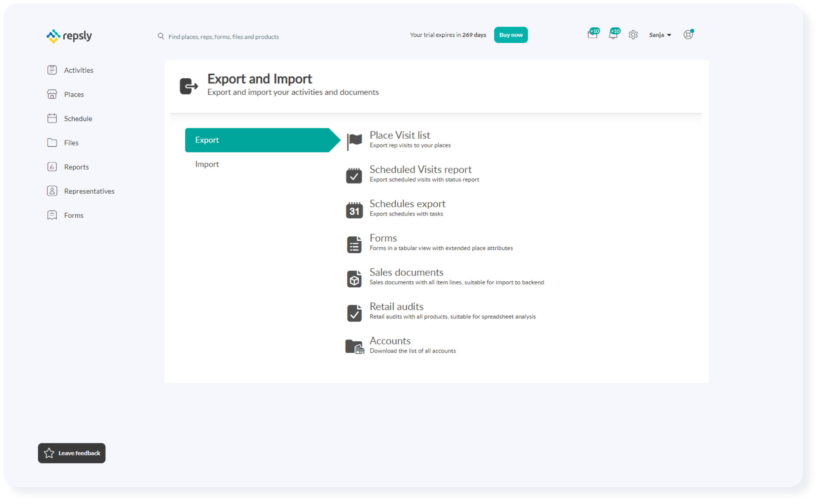Click the Place Visit list export icon
Screen dimensions: 820x504
[354, 139]
